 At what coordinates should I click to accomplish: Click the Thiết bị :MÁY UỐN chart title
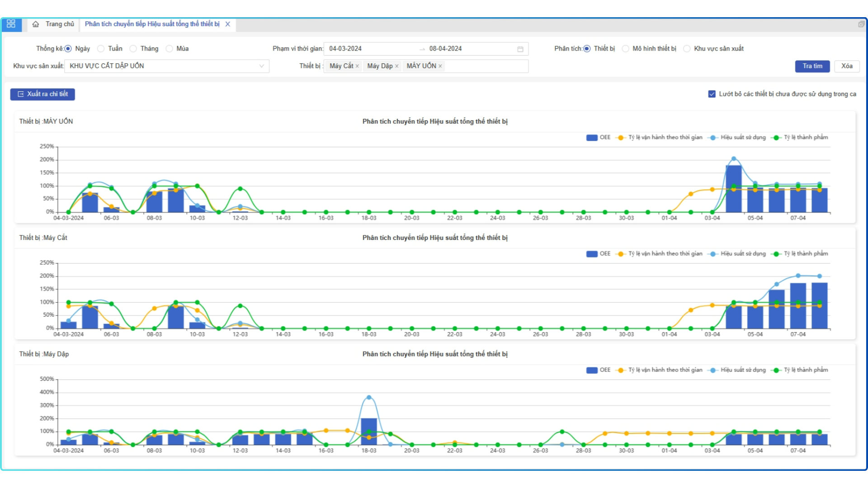click(46, 122)
